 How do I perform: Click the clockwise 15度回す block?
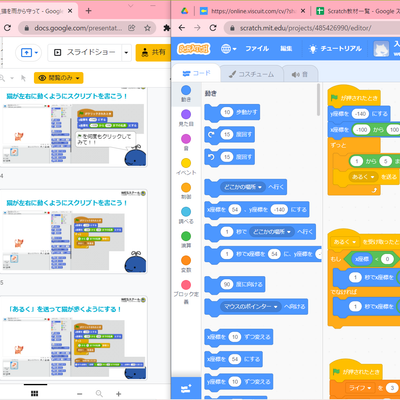click(230, 135)
